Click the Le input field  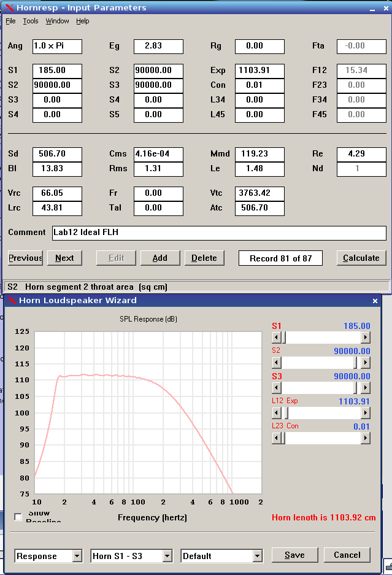point(259,169)
